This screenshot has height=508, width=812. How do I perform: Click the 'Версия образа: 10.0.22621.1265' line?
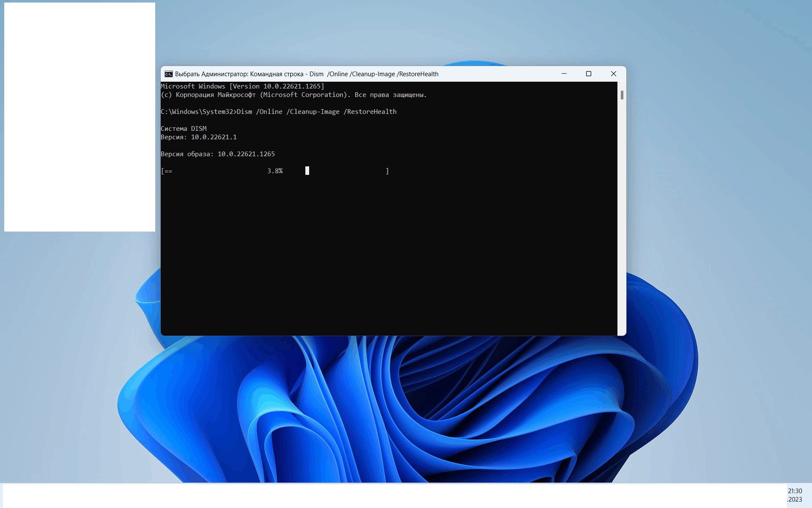(x=218, y=154)
